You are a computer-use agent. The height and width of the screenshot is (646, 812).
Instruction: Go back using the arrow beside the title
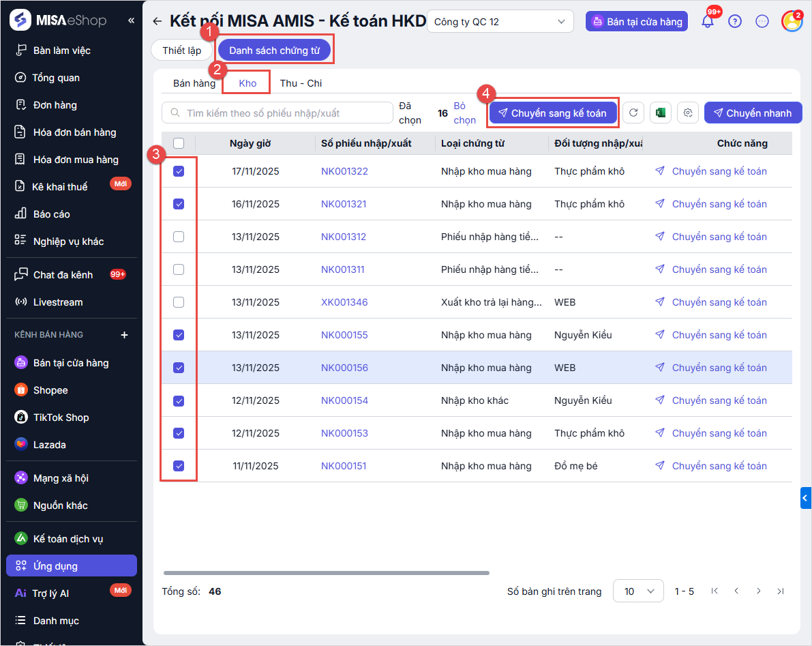tap(157, 21)
